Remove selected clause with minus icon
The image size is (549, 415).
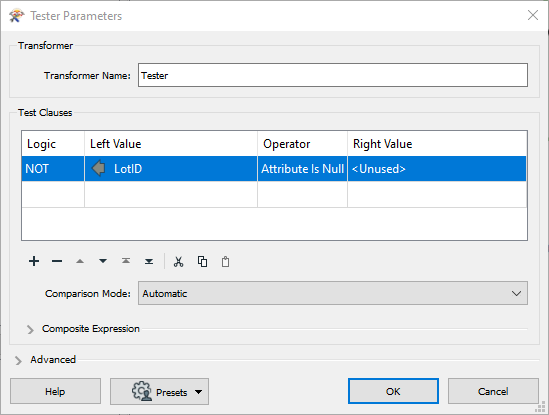click(x=57, y=261)
